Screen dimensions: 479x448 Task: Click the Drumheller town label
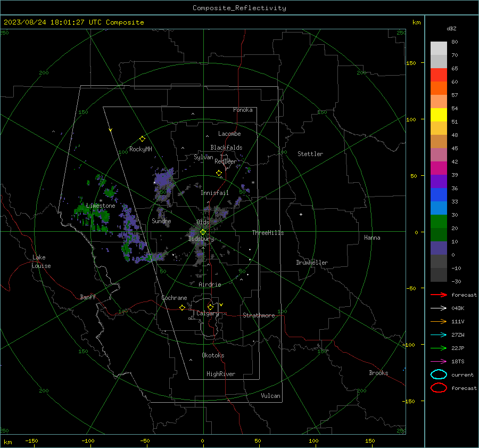[x=312, y=263]
